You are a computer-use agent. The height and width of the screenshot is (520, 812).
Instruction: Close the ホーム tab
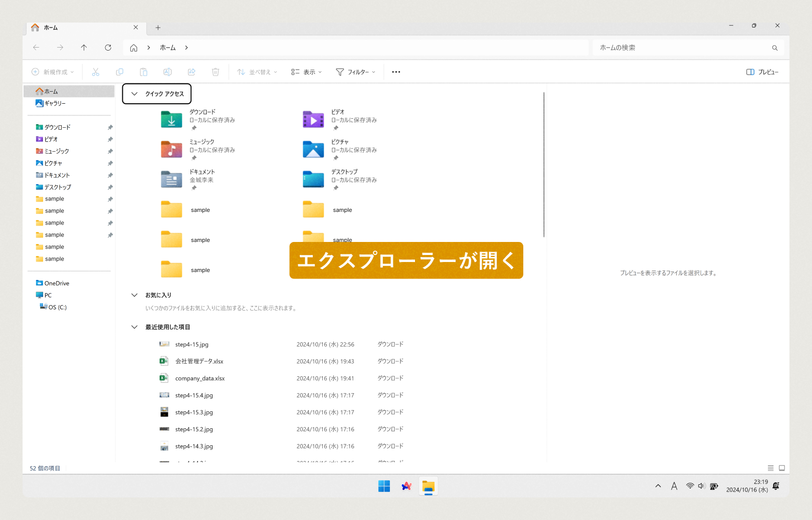tap(136, 28)
